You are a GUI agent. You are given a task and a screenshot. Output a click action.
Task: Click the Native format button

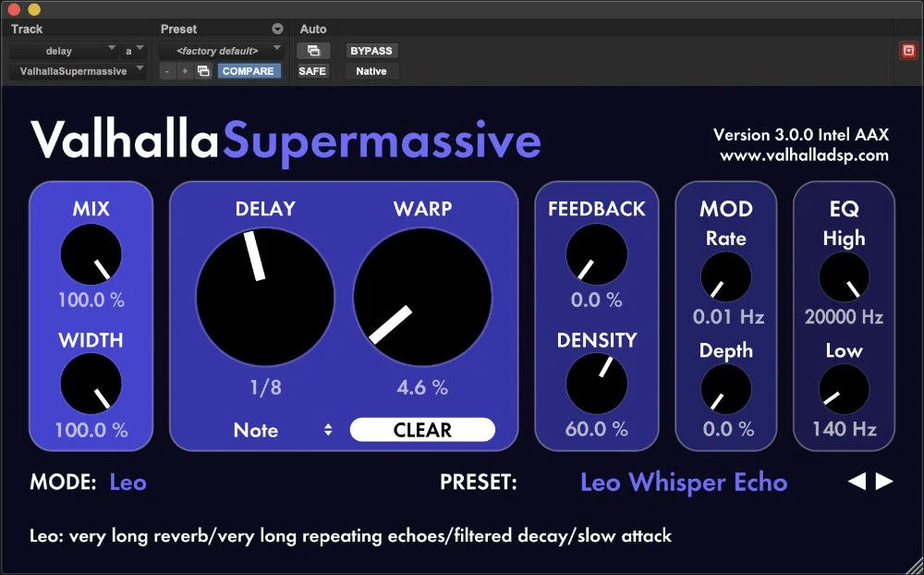click(371, 71)
